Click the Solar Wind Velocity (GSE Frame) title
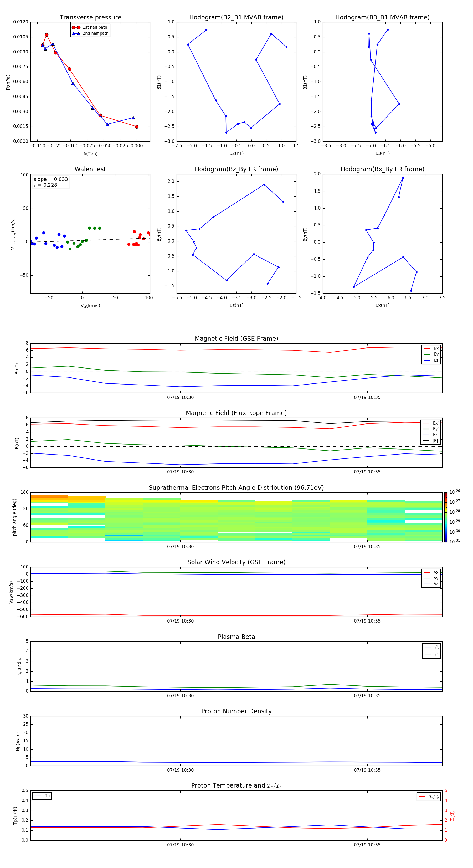The width and height of the screenshot is (473, 868). pyautogui.click(x=236, y=562)
